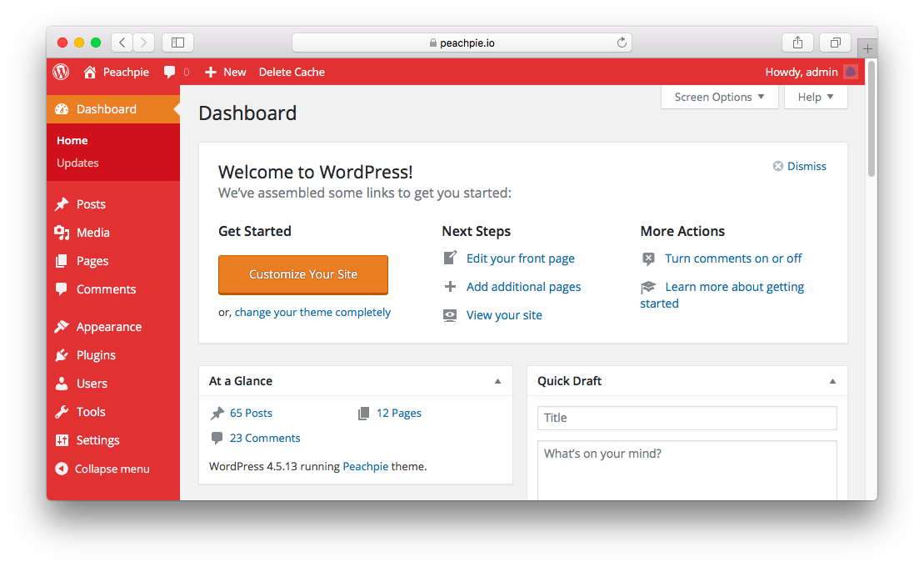Open the Posts menu item
This screenshot has height=567, width=924.
(113, 204)
